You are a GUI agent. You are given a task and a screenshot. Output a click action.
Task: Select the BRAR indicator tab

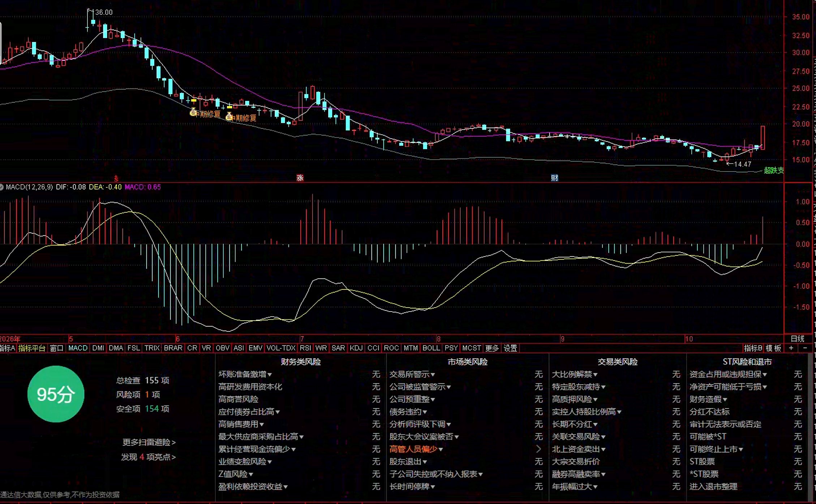tap(173, 348)
